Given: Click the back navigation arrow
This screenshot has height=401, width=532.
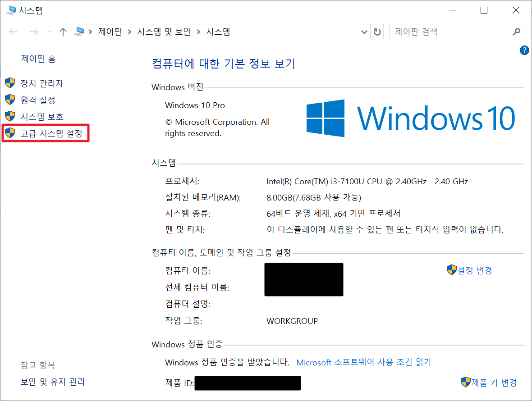Looking at the screenshot, I should [x=14, y=32].
